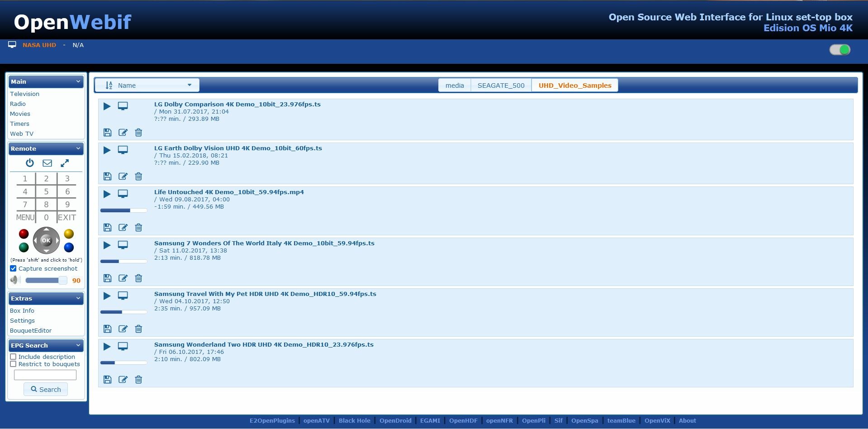Image resolution: width=868 pixels, height=429 pixels.
Task: Open the send message envelope icon
Action: (47, 163)
